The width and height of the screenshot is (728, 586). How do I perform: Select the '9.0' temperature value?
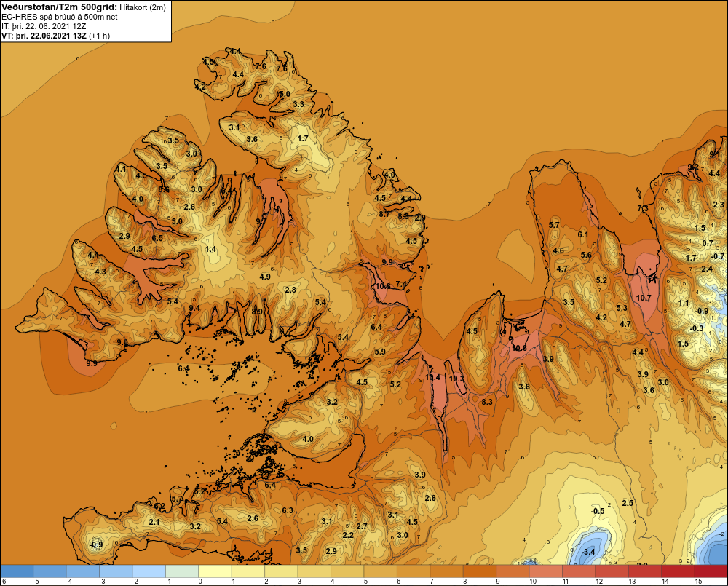(x=122, y=342)
